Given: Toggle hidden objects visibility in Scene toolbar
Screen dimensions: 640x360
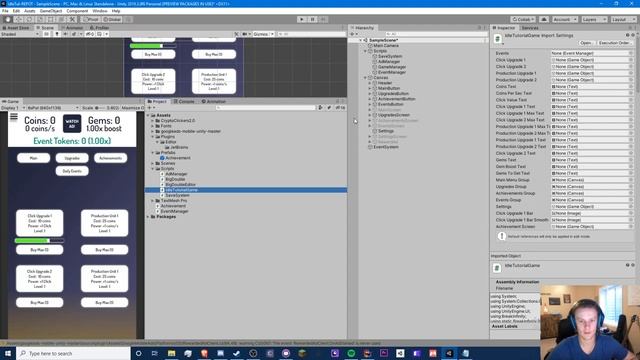Looking at the screenshot, I should pos(90,34).
